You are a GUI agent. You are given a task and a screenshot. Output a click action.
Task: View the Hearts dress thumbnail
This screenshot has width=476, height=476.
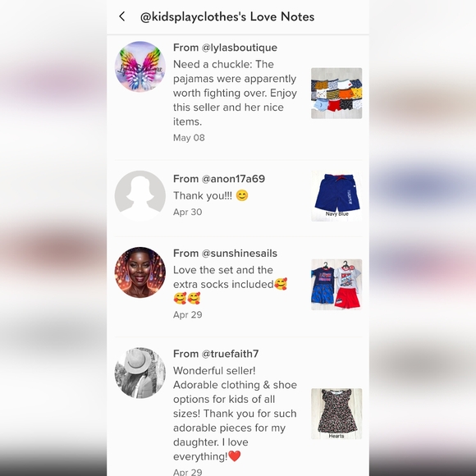[336, 414]
